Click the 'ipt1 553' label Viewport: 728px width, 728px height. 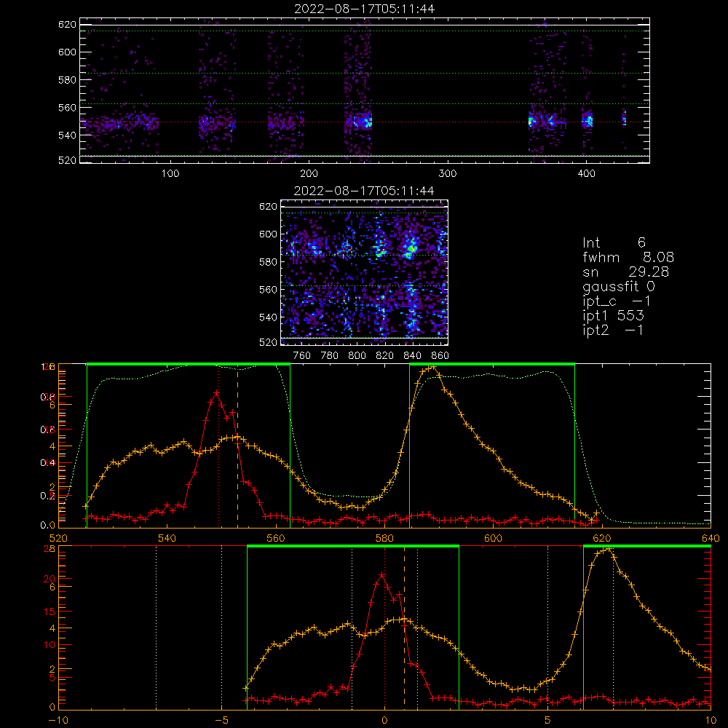coord(613,316)
